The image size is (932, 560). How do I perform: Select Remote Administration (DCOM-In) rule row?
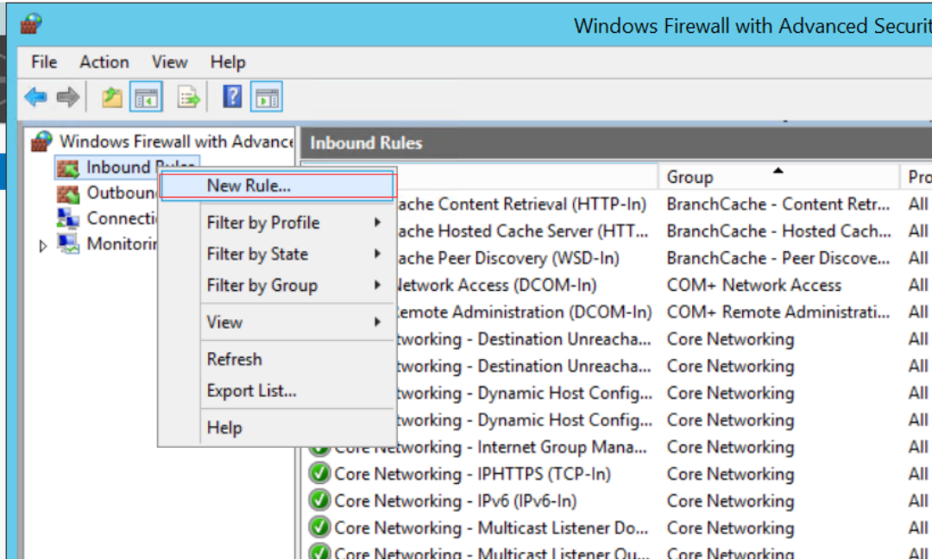(x=524, y=312)
